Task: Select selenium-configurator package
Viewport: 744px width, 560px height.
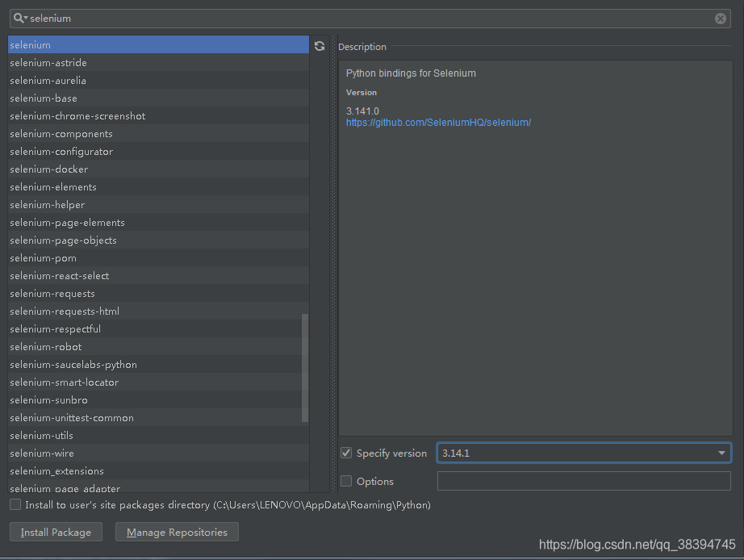Action: pos(158,152)
